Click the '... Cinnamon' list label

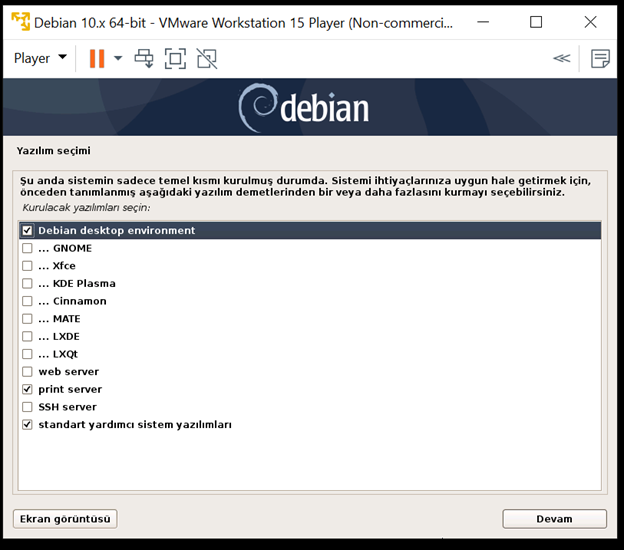click(x=72, y=301)
